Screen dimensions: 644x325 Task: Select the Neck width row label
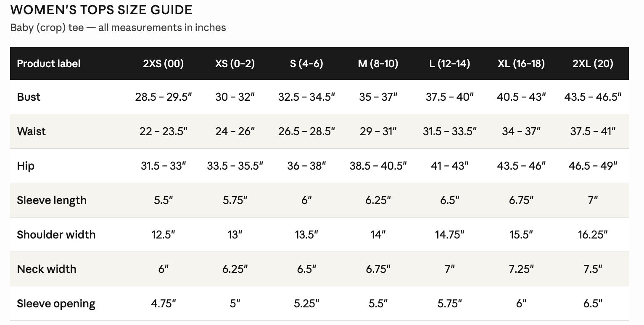coord(47,269)
